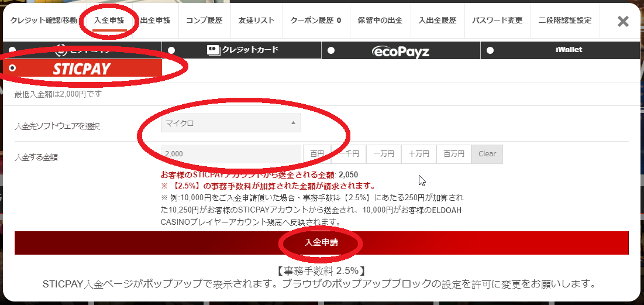Add 百万円 to the amount
Viewport: 644px width, 305px height.
pos(454,154)
